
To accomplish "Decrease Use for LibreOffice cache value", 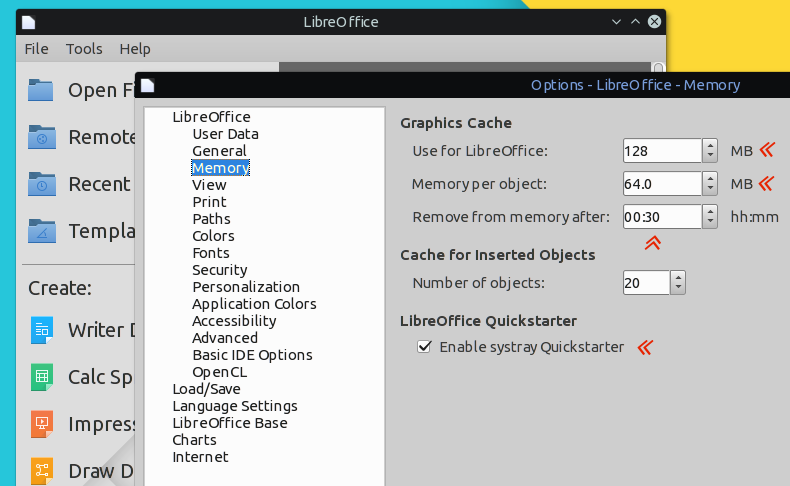I will pos(710,157).
